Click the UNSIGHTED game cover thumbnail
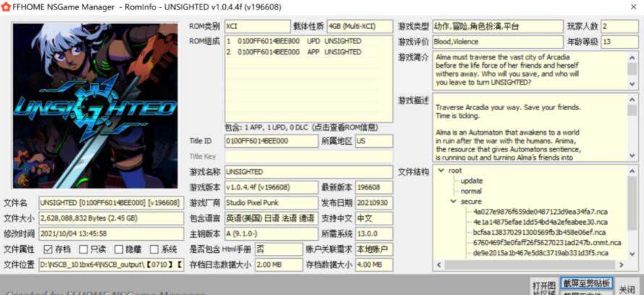Screen dimensions: 644x295 pos(96,106)
